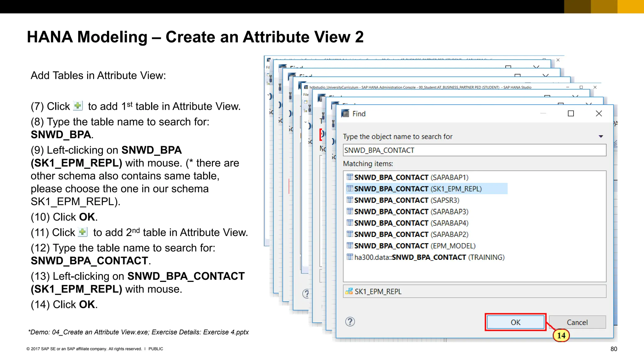Click table icon beside SAPABAP4 entry
Screen dimensions: 644x362
click(x=350, y=222)
